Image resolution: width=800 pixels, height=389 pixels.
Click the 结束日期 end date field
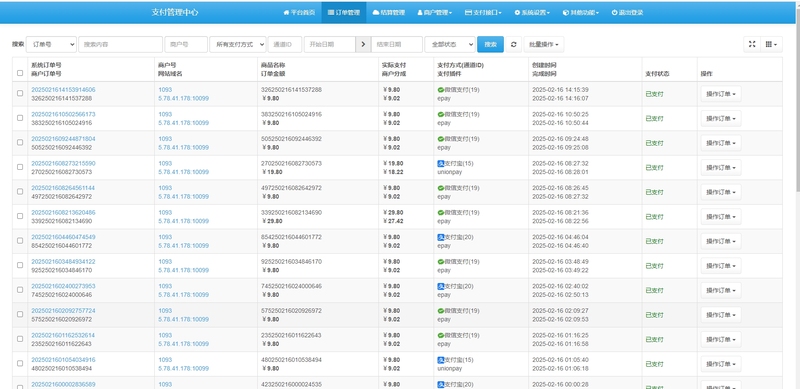pyautogui.click(x=396, y=44)
